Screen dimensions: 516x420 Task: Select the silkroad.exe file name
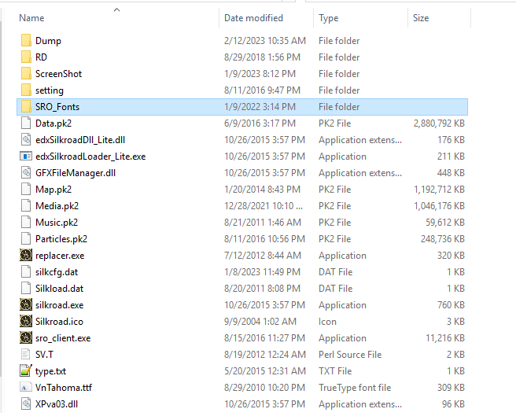(59, 305)
